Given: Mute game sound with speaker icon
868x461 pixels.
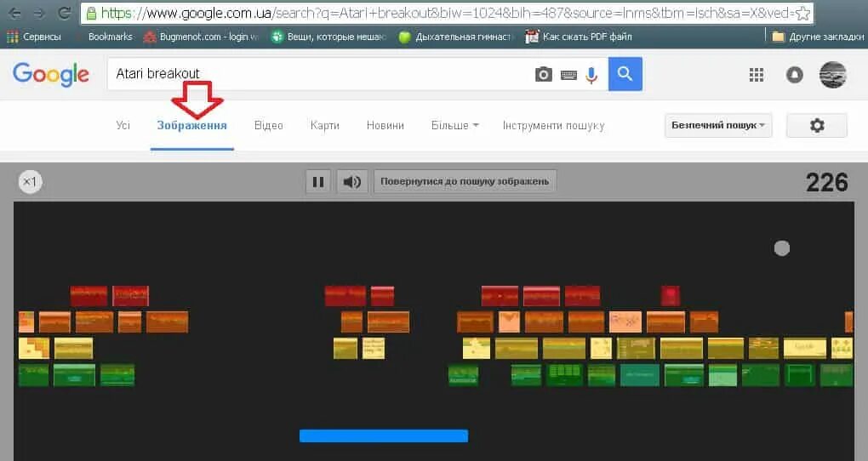Looking at the screenshot, I should coord(352,181).
